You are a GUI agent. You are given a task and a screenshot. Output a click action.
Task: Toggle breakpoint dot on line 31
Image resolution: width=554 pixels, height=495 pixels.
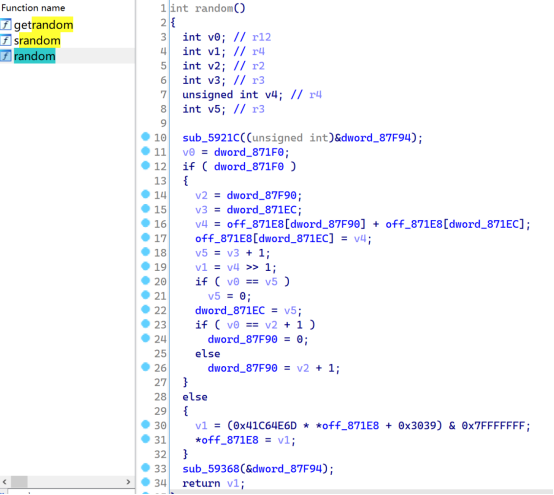coord(146,439)
